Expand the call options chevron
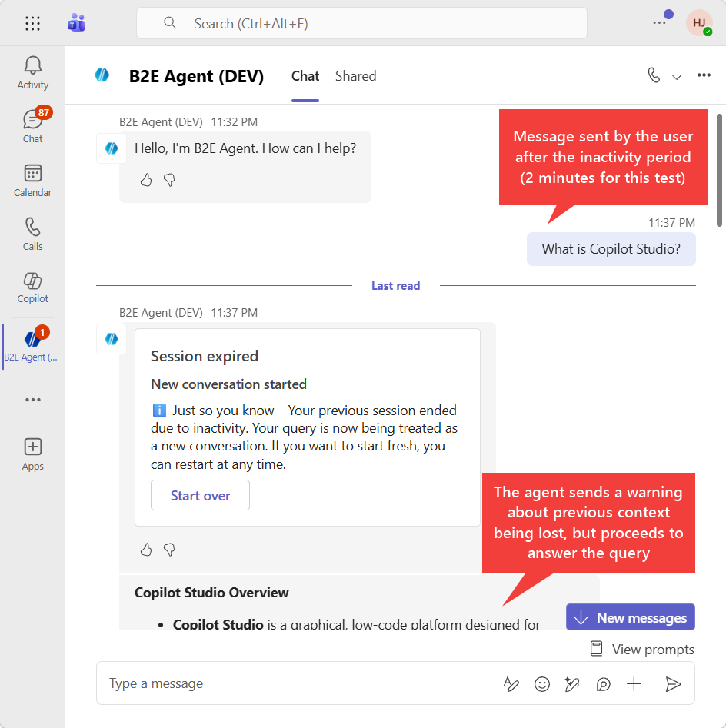 (x=677, y=76)
